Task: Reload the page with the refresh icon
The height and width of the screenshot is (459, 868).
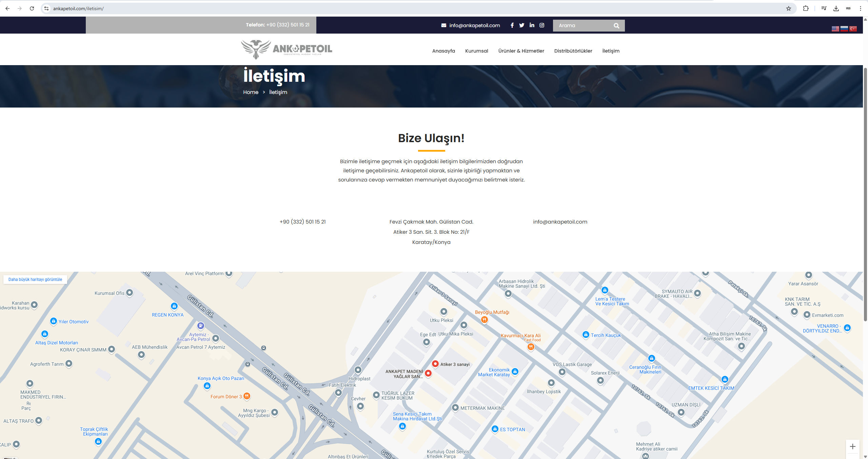Action: 32,8
